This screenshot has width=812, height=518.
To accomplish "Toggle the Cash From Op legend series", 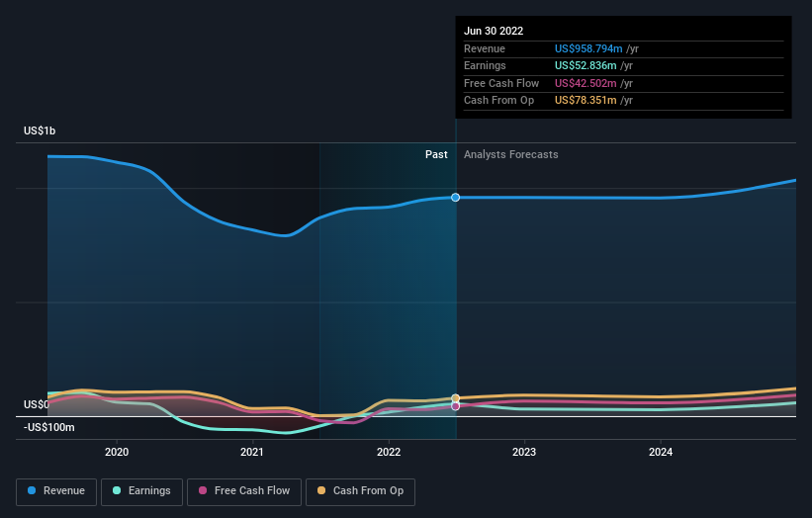I will pos(360,491).
